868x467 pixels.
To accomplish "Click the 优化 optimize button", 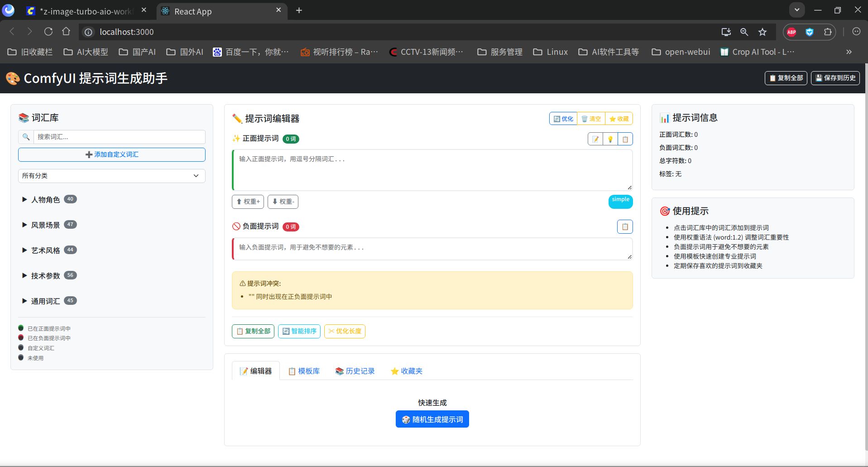I will (x=563, y=119).
